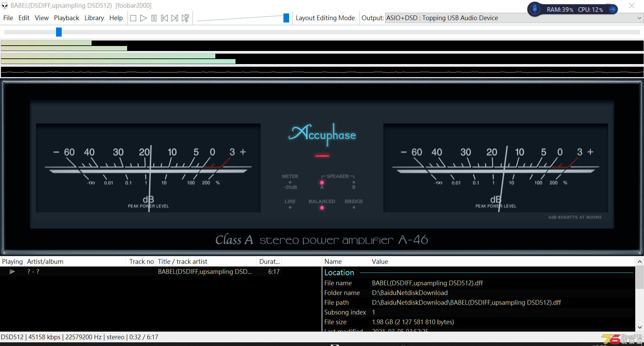Screen dimensions: 644x346
Task: Click the Play button in toolbar
Action: (x=144, y=18)
